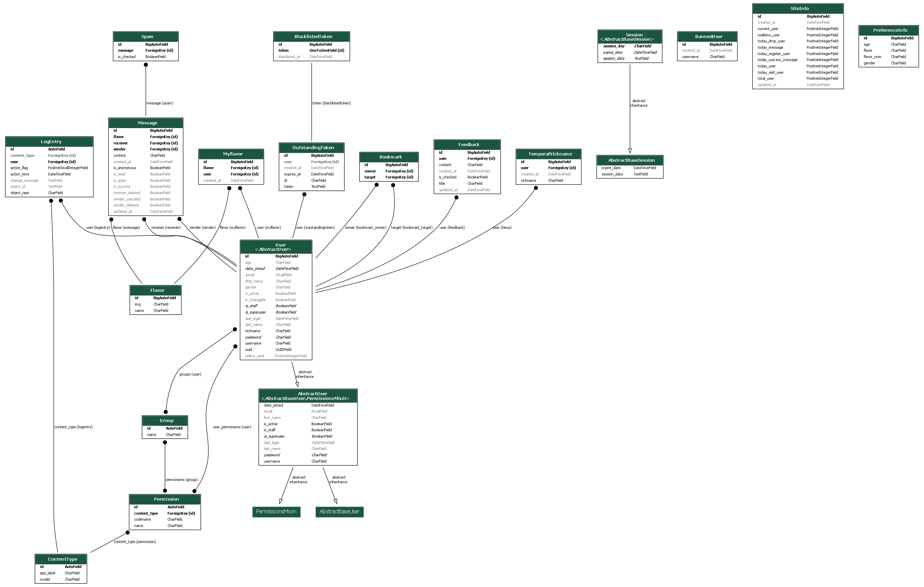The height and width of the screenshot is (587, 924).
Task: Click the 'token (blacklistedtoken)' edge label
Action: (331, 103)
